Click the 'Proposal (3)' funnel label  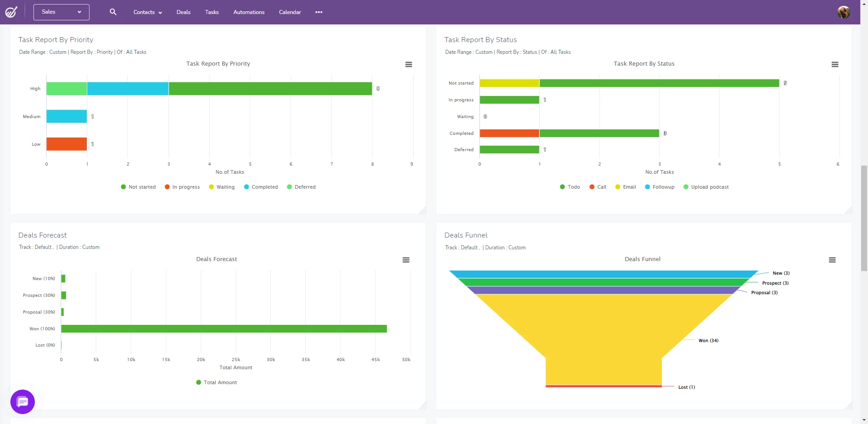tap(764, 292)
